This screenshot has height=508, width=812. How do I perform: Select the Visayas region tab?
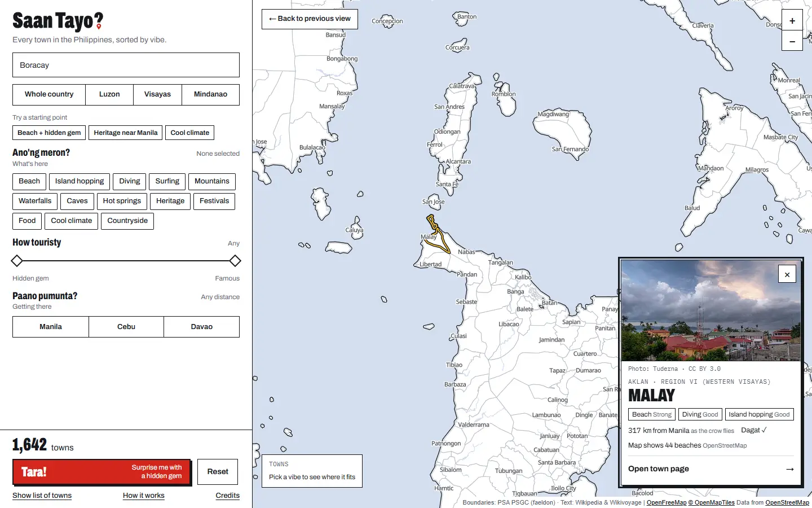click(x=157, y=94)
